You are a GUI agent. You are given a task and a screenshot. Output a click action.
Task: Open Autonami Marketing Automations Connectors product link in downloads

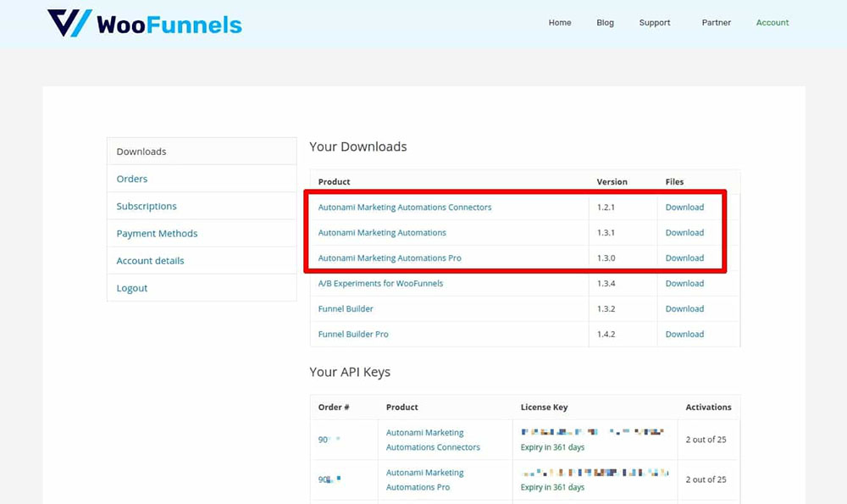pos(405,208)
